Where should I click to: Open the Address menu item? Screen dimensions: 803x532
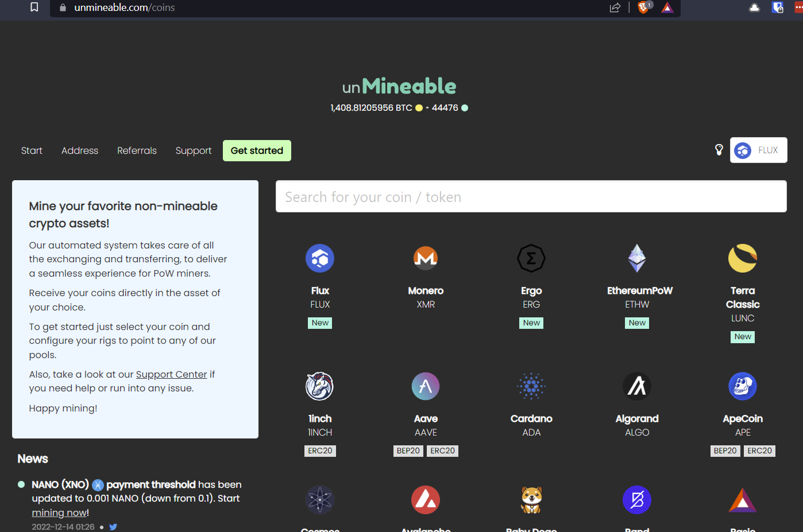coord(80,150)
